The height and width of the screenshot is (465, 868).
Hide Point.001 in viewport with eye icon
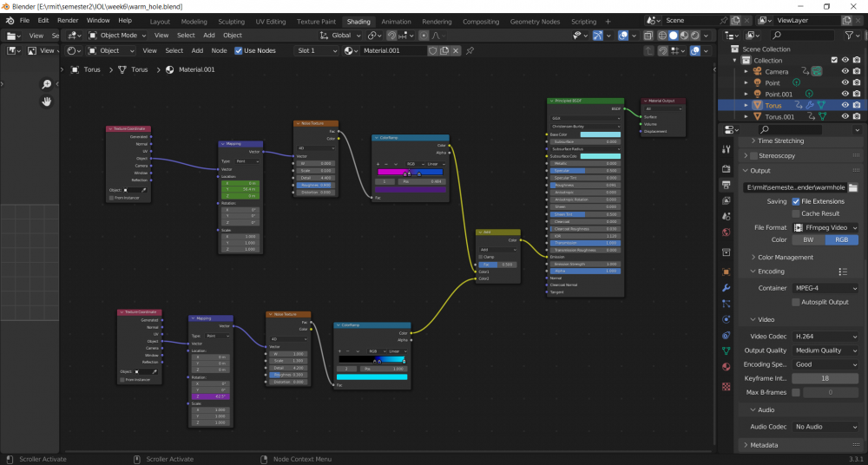point(845,94)
